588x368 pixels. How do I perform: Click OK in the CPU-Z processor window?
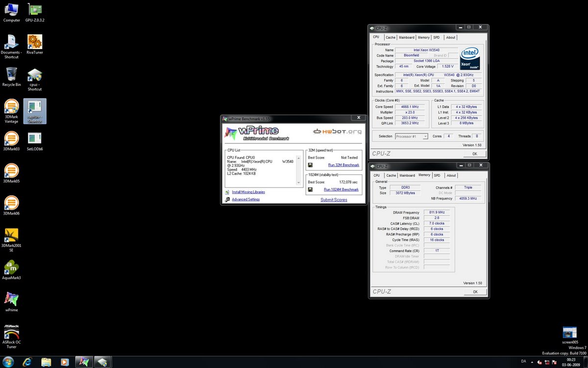(475, 154)
